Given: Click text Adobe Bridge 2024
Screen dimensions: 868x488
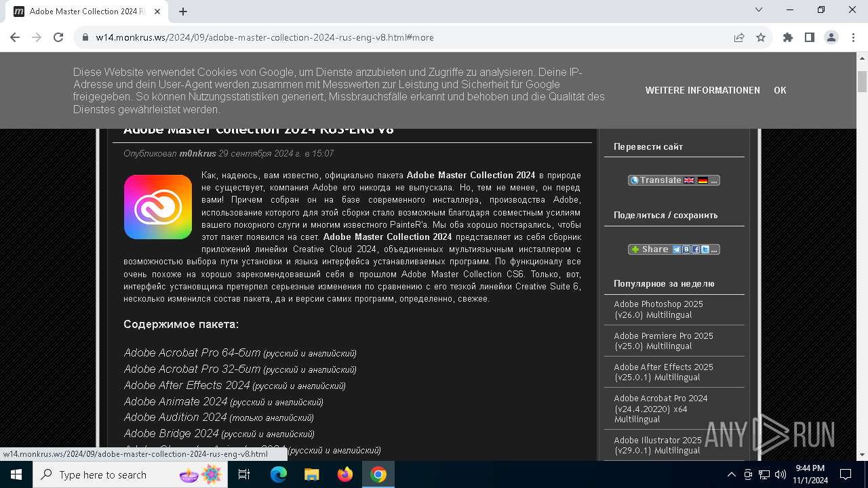Looking at the screenshot, I should 171,433.
